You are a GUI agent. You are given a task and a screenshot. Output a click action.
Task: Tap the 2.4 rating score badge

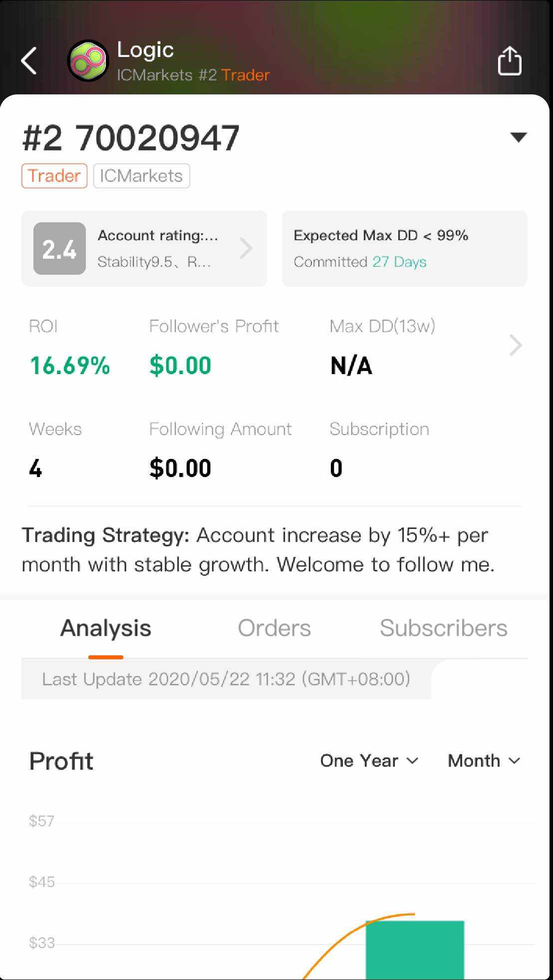pos(59,248)
